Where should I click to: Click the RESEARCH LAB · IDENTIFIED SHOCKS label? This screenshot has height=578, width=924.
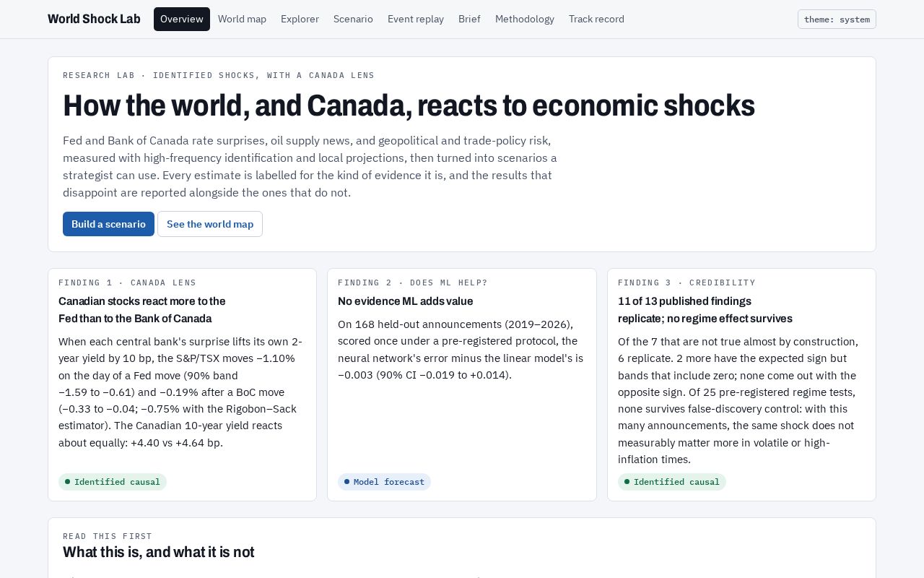219,75
